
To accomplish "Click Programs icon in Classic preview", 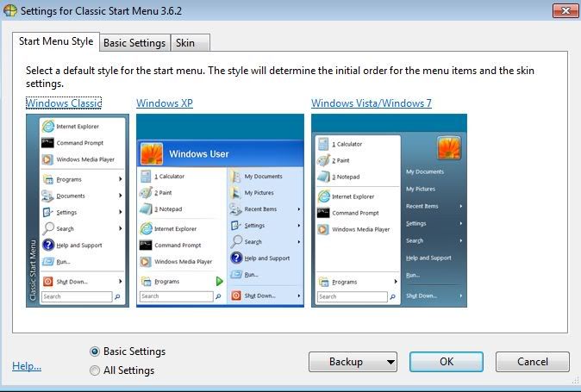I will pyautogui.click(x=47, y=179).
